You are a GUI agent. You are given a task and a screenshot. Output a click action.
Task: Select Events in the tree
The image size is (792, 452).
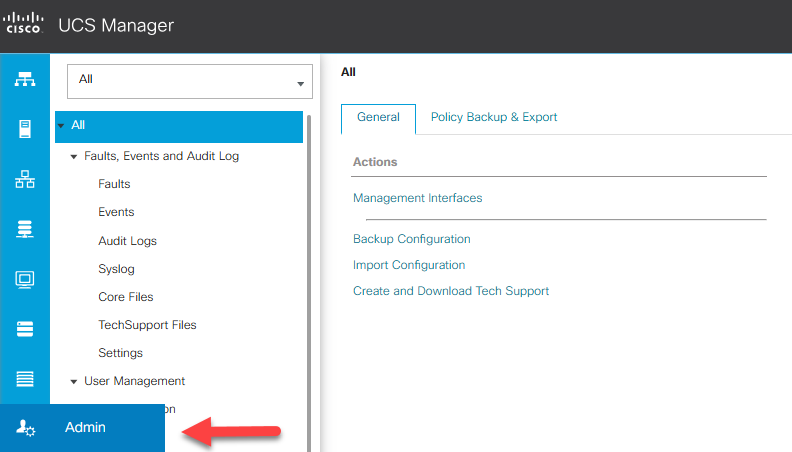point(116,212)
